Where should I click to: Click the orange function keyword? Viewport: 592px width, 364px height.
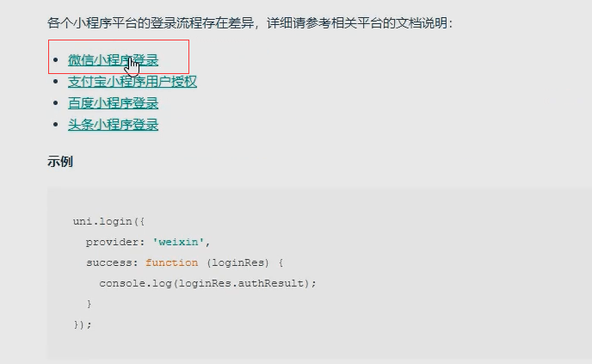(171, 262)
